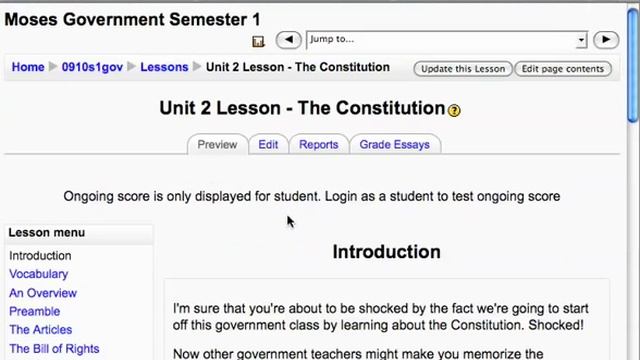Screen dimensions: 640x360
Task: Open An Overview in the Lesson menu
Action: [x=43, y=293]
